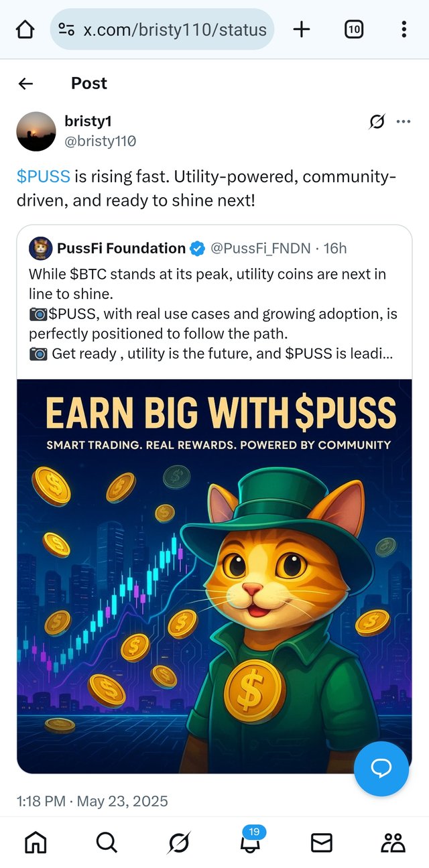
Task: Tap the browser home icon
Action: [x=25, y=29]
